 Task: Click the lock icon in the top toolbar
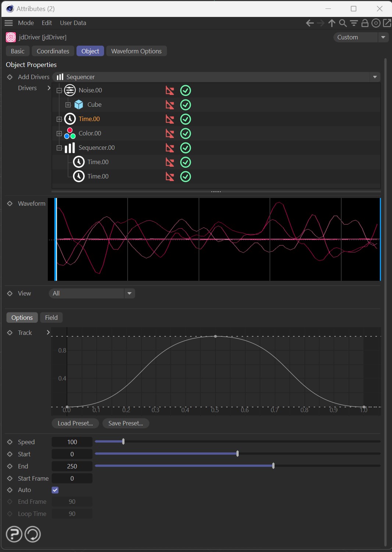pos(365,23)
